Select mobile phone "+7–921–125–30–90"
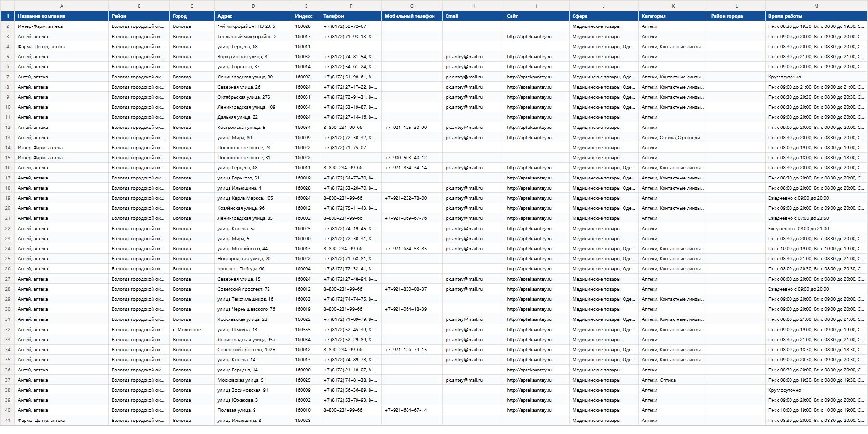This screenshot has height=434, width=868. [412, 128]
